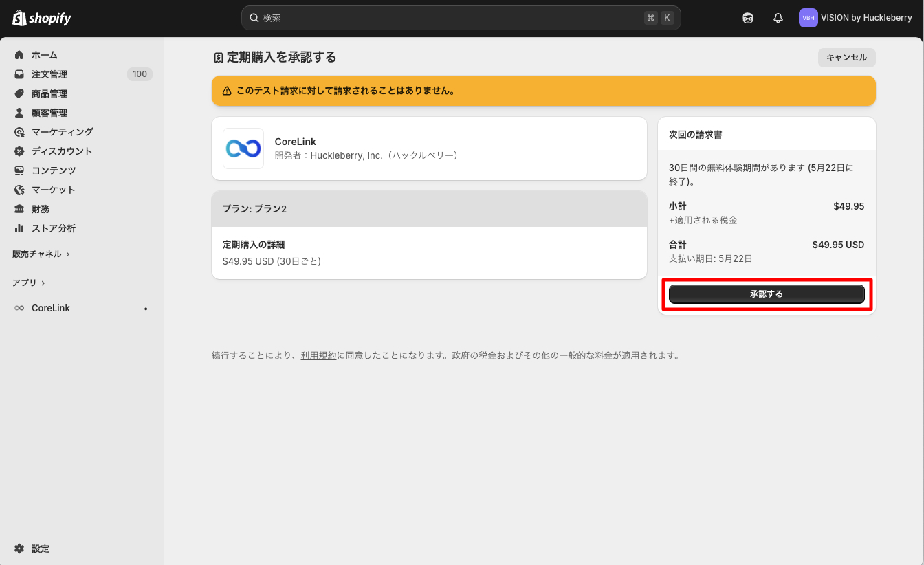Click the Shopify logo
Image resolution: width=924 pixels, height=565 pixels.
pyautogui.click(x=42, y=18)
